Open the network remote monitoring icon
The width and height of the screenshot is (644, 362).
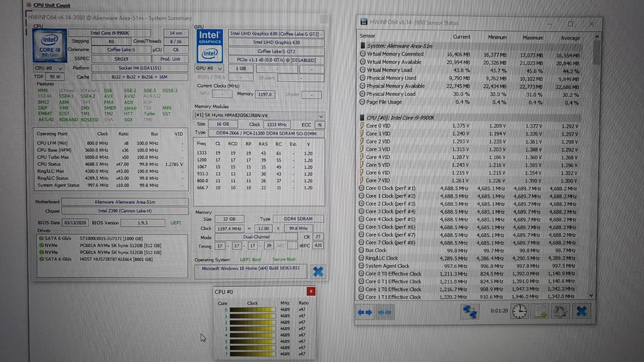(469, 312)
